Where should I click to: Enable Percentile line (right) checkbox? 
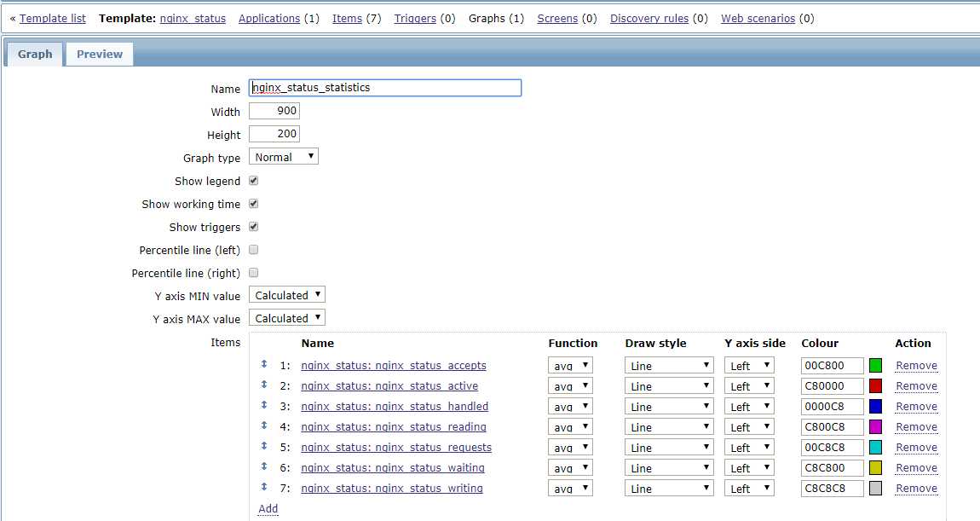254,273
